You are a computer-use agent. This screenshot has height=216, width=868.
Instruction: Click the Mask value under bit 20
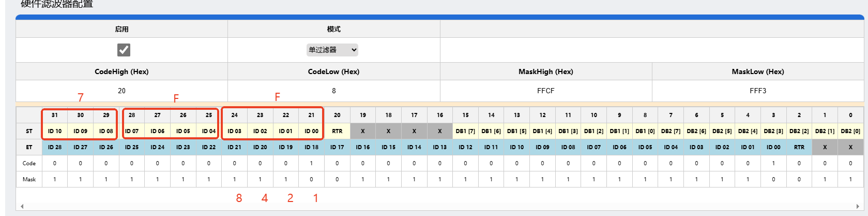[337, 179]
